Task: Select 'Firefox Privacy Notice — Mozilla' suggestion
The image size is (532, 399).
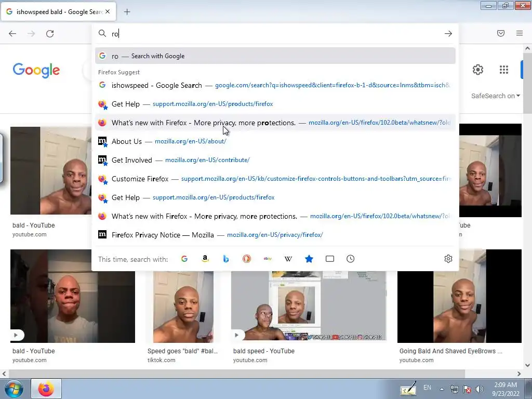Action: point(275,235)
